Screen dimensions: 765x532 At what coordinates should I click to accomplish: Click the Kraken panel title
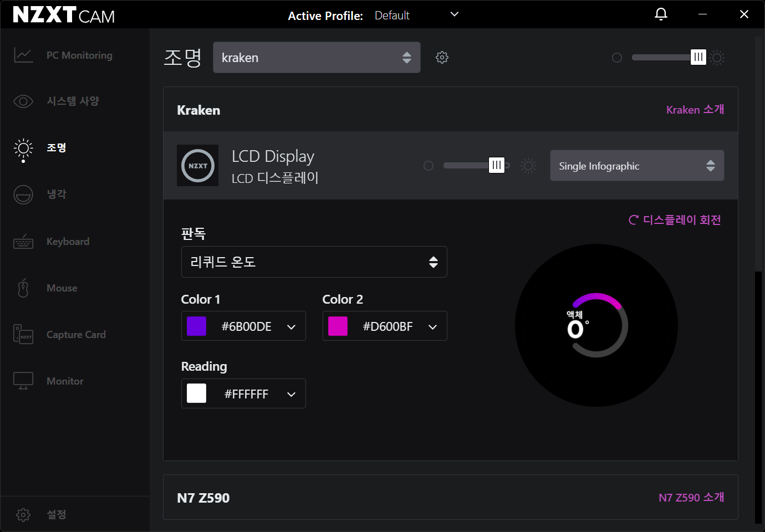coord(198,110)
